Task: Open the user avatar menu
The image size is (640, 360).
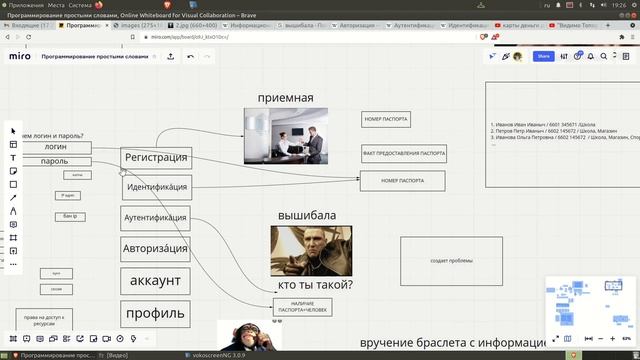Action: [518, 56]
